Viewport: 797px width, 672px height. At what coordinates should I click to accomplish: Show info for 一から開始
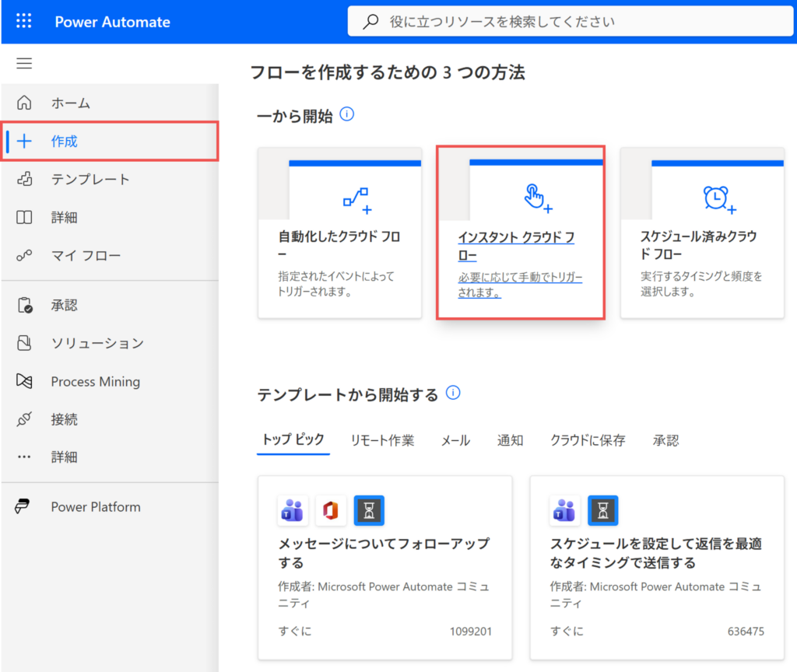tap(347, 115)
